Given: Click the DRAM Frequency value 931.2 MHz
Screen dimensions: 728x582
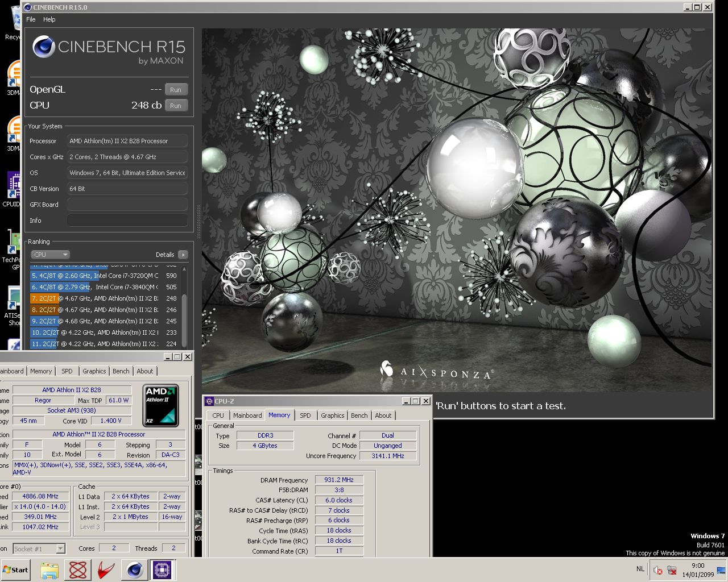Looking at the screenshot, I should pyautogui.click(x=339, y=480).
